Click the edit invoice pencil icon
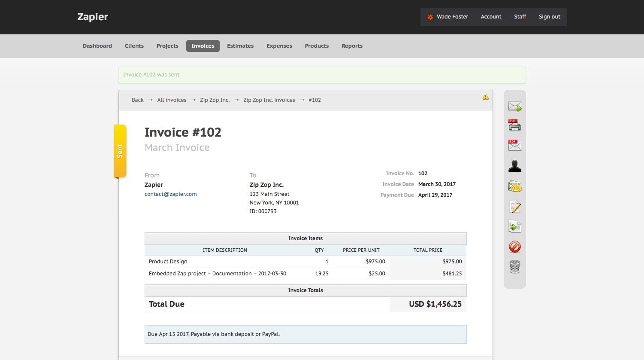The width and height of the screenshot is (644, 360). (514, 207)
